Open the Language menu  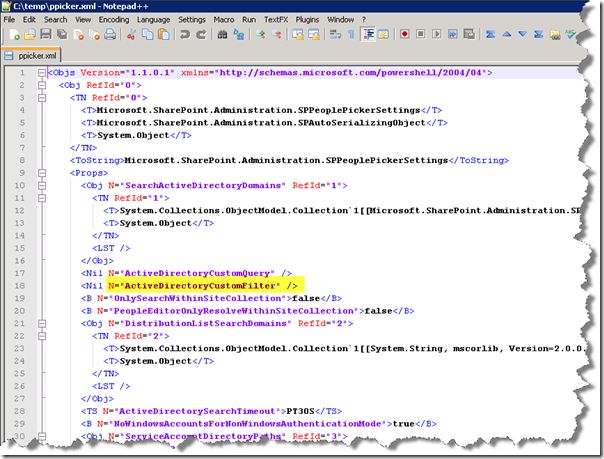pyautogui.click(x=153, y=20)
